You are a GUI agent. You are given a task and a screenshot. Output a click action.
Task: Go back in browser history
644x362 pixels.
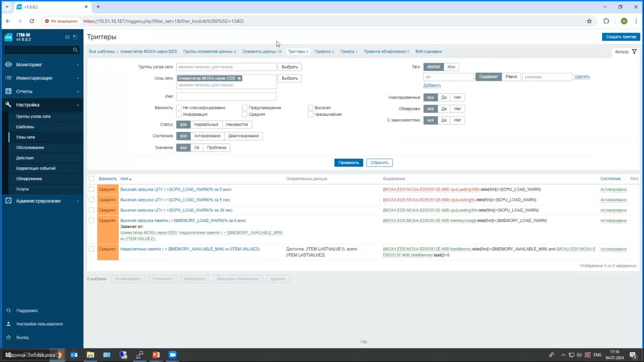tap(8, 21)
